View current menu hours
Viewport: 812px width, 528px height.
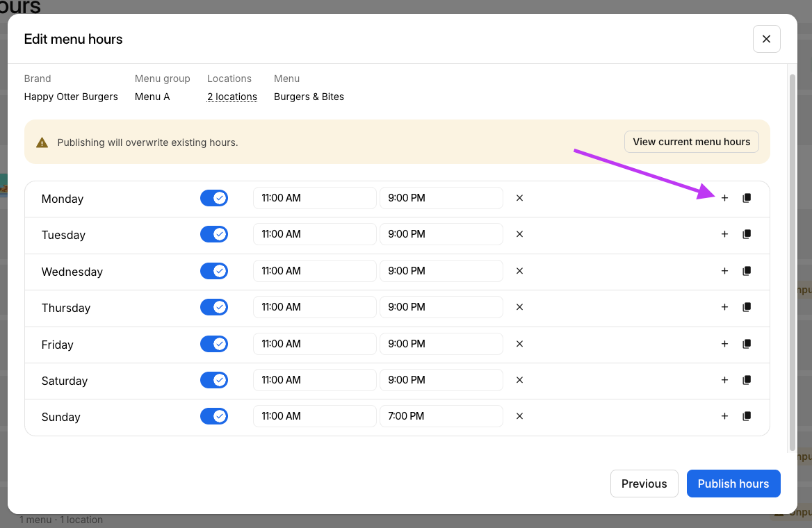[691, 142]
